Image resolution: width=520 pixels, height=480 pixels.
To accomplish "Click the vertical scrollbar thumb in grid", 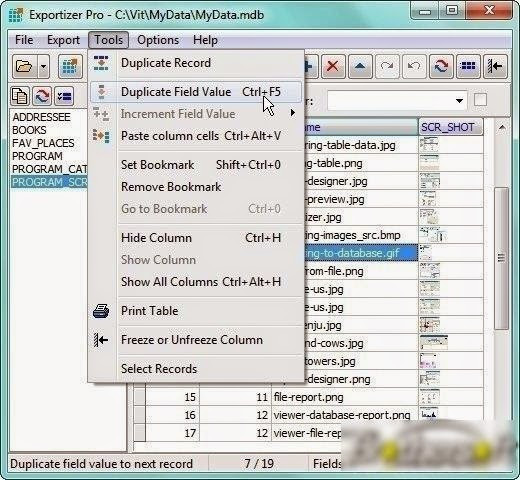I will click(x=501, y=258).
